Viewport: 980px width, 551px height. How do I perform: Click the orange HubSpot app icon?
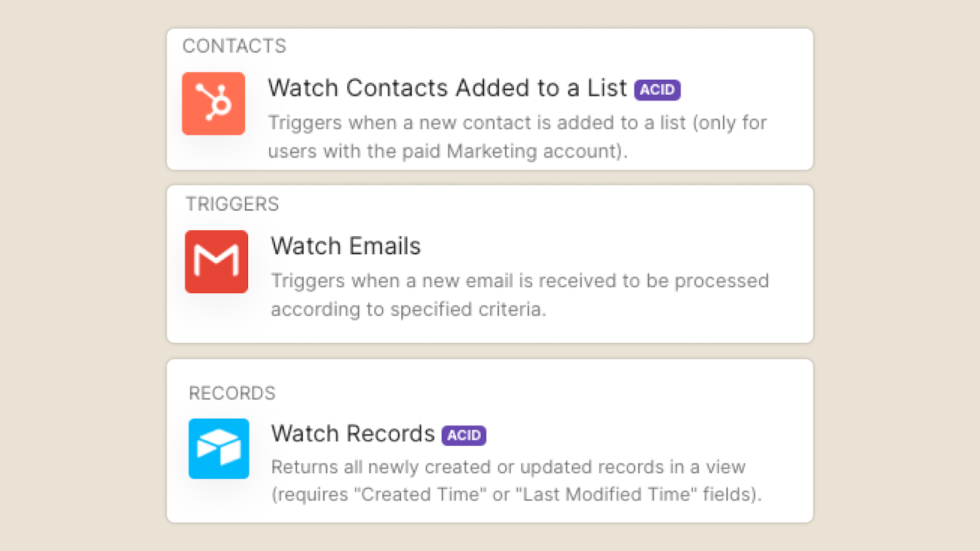213,103
